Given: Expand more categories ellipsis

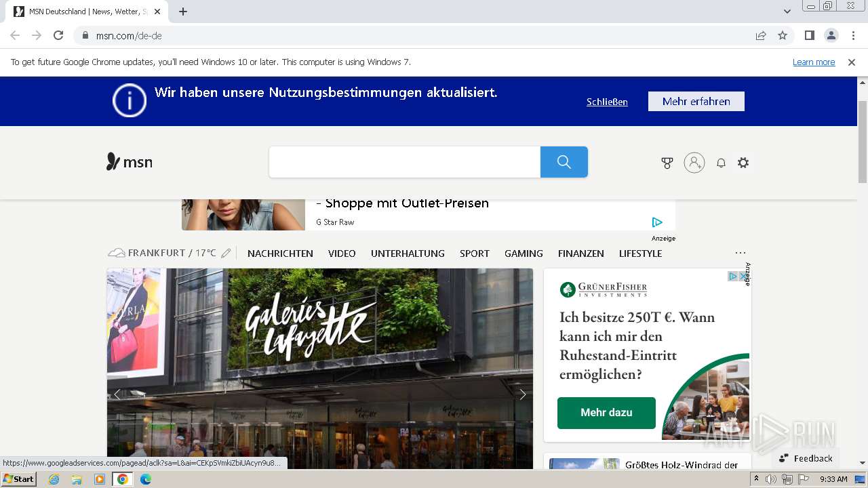Looking at the screenshot, I should click(x=741, y=253).
